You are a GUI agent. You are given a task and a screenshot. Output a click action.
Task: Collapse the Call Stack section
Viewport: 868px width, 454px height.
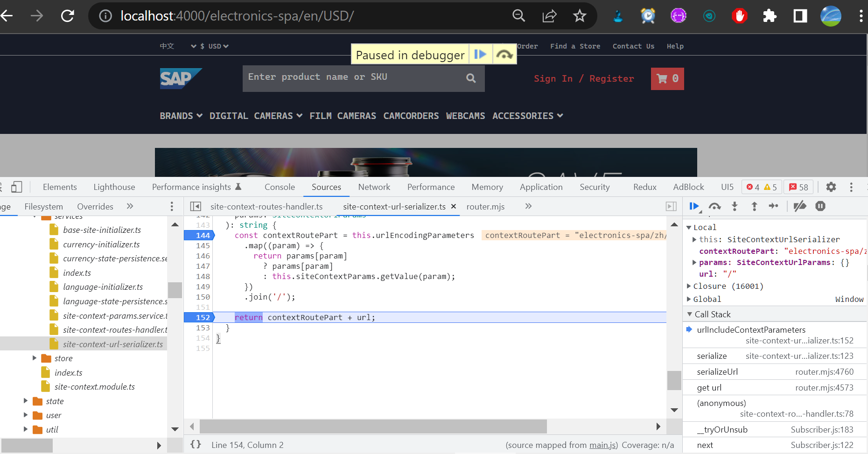[690, 314]
